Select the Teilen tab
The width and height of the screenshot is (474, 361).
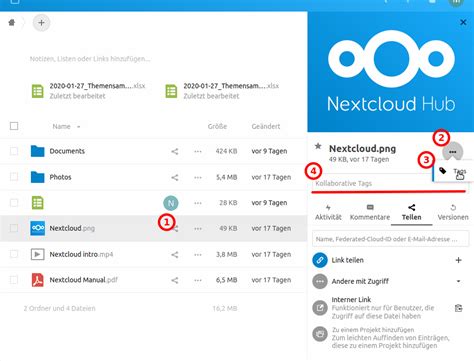pos(412,213)
